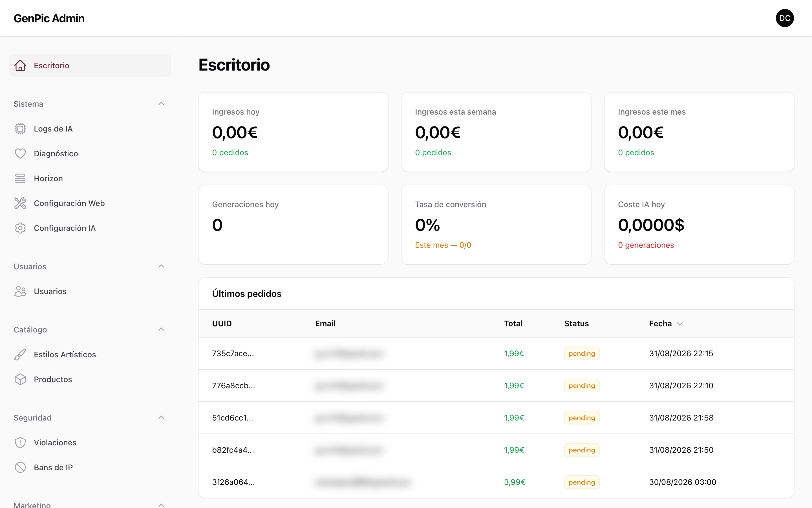Open order 3f26a064... row
Viewport: 812px width, 508px height.
496,482
